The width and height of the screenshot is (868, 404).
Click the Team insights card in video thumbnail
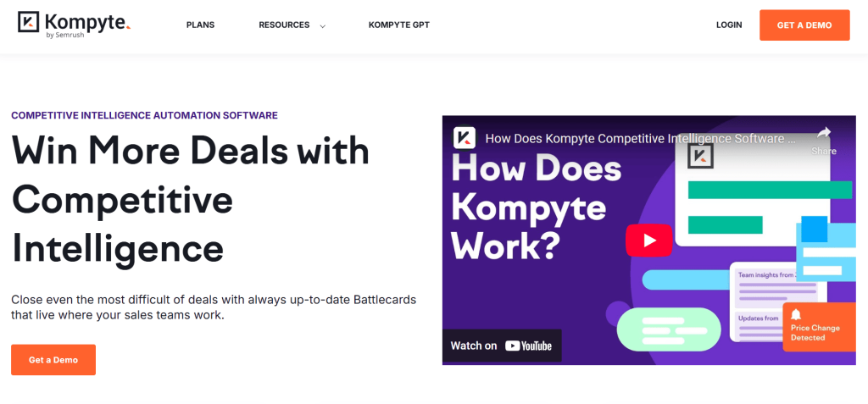coord(778,285)
